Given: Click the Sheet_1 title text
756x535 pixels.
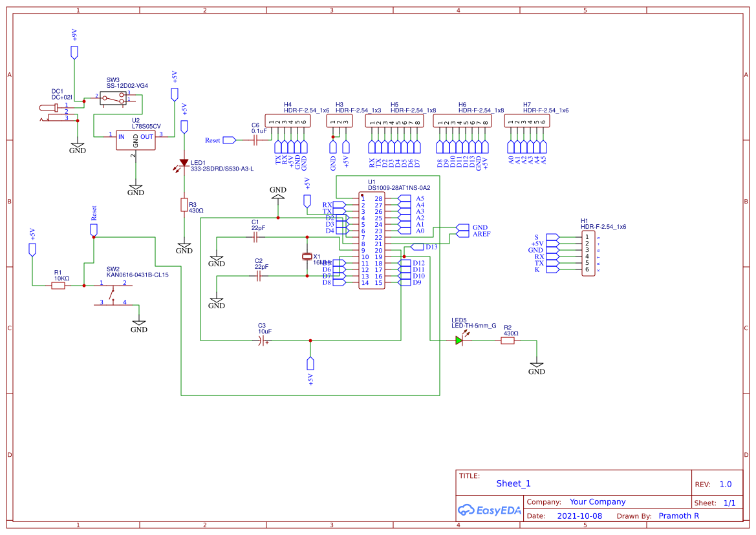Looking at the screenshot, I should tap(512, 483).
